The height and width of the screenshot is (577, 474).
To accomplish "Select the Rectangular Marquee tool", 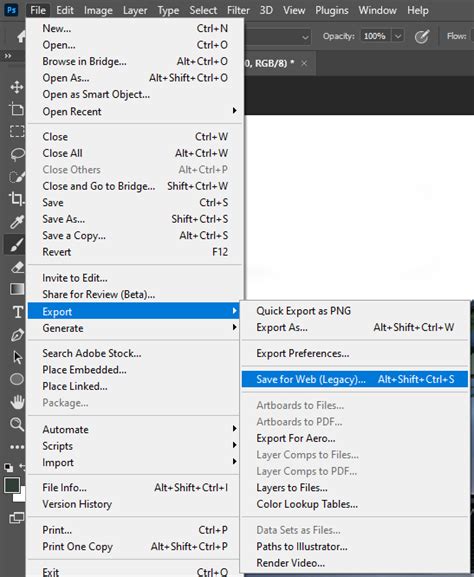I will coord(17,131).
